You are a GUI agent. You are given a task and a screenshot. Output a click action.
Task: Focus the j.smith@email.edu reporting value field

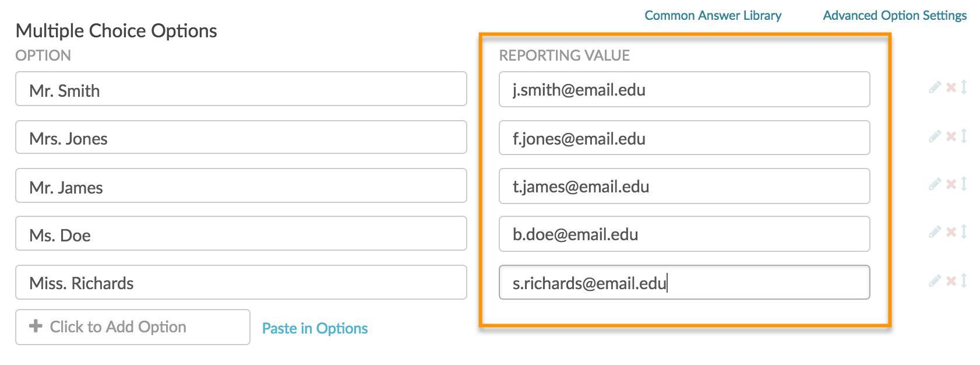pyautogui.click(x=684, y=90)
